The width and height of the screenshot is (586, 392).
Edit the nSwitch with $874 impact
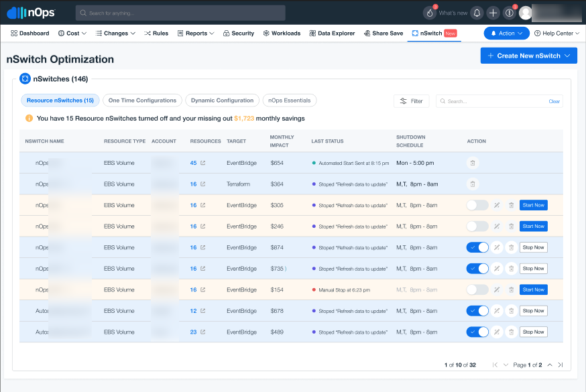coord(497,247)
